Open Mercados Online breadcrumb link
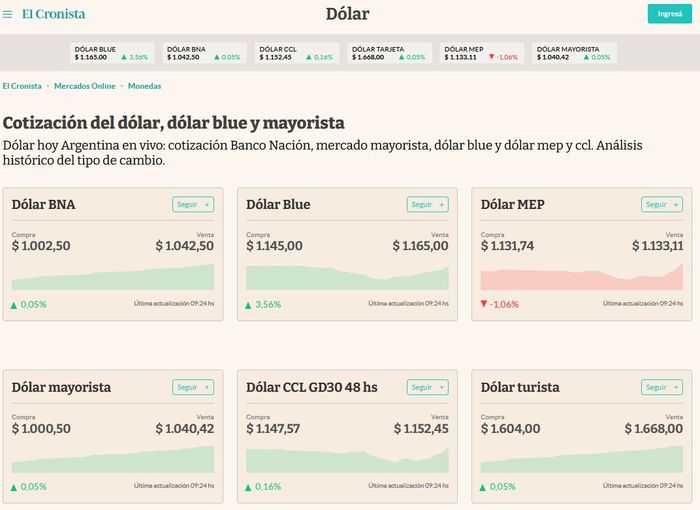 pyautogui.click(x=85, y=86)
